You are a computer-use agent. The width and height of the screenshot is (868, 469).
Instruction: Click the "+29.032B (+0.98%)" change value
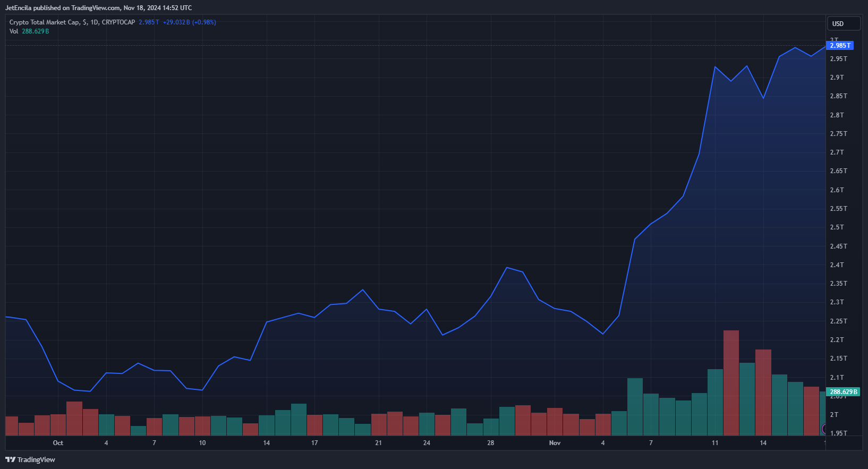coord(189,22)
